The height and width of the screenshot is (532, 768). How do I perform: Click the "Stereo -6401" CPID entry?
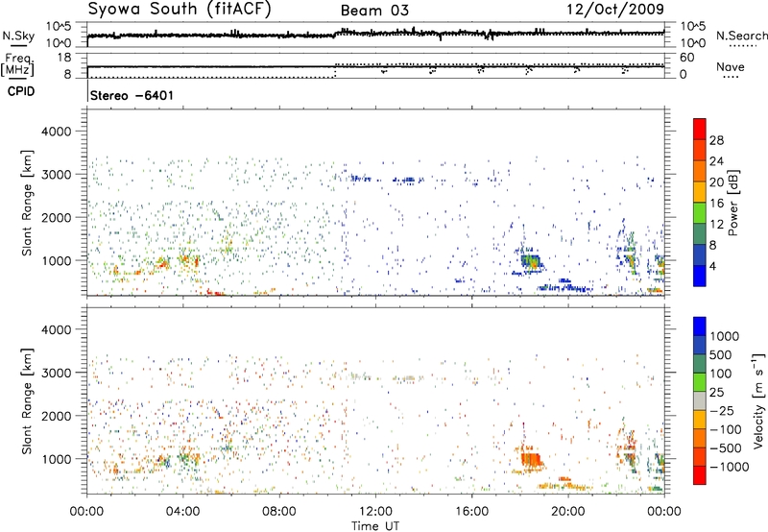point(132,95)
